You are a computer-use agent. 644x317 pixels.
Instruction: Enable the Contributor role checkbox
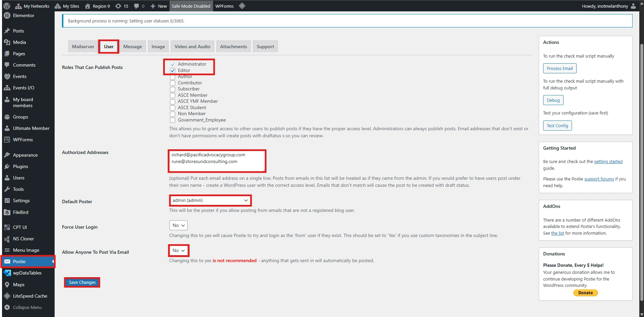(x=173, y=83)
